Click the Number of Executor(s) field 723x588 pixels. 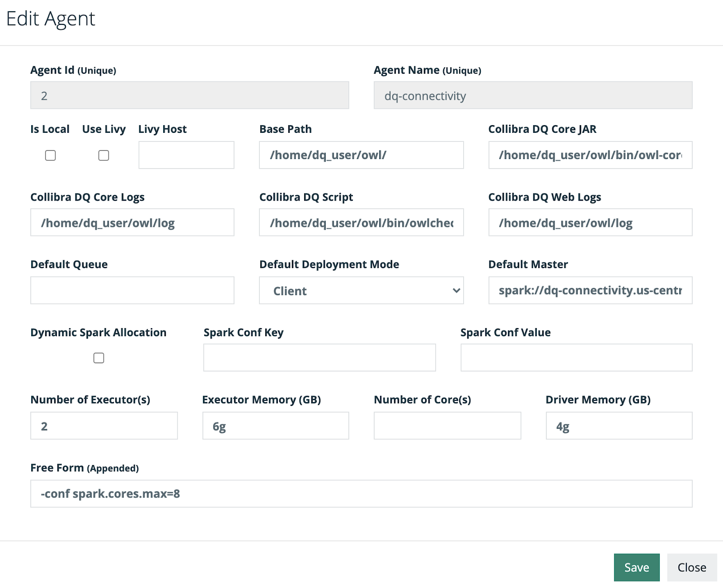point(104,425)
